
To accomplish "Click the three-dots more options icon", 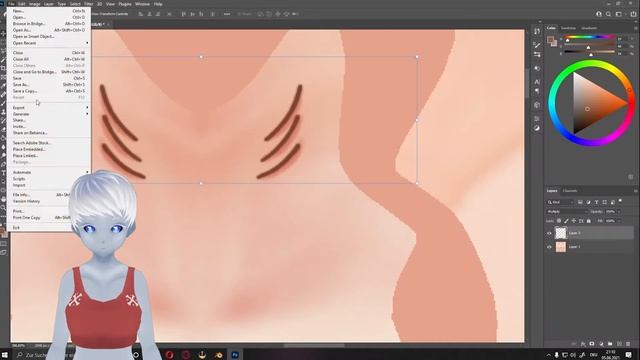I will tap(227, 14).
